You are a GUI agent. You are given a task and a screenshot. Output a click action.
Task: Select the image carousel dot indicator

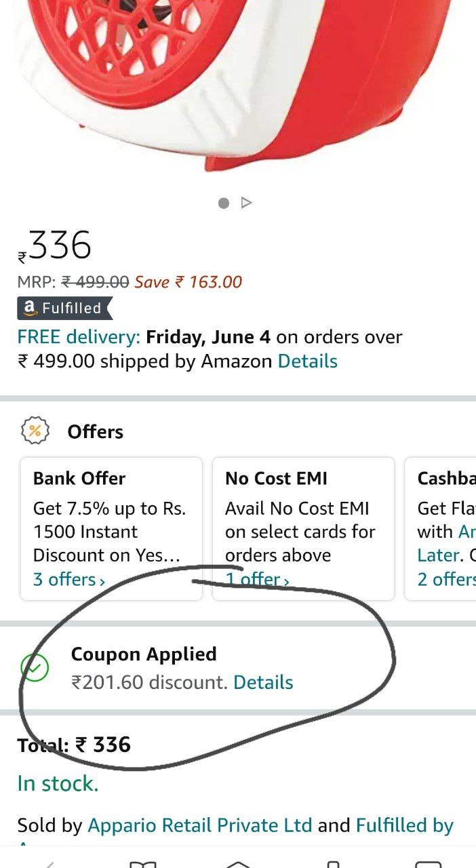224,201
